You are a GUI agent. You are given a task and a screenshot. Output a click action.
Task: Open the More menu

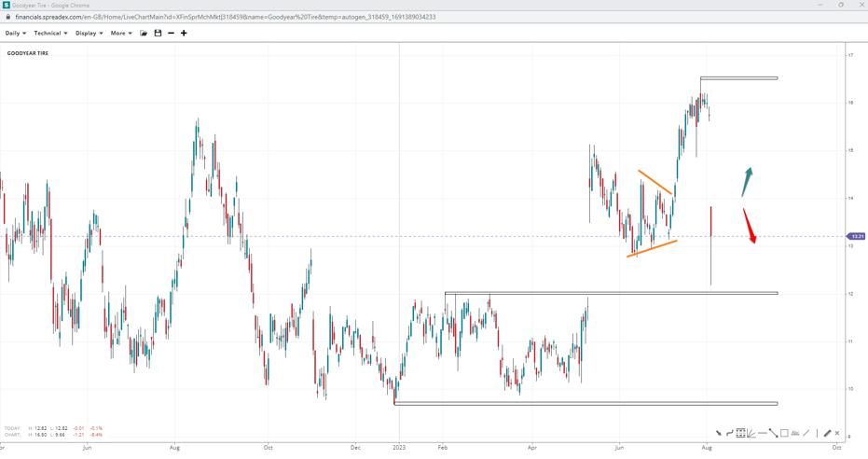click(x=120, y=34)
